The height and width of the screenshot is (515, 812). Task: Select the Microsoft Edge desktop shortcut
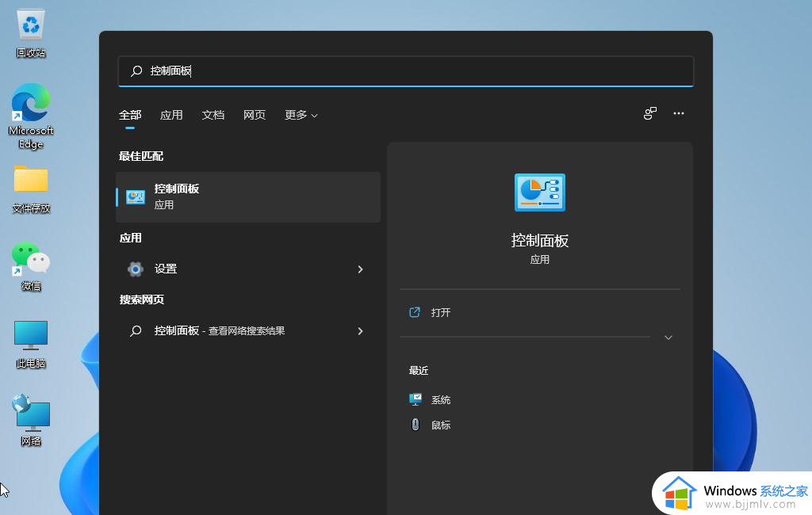(x=31, y=116)
